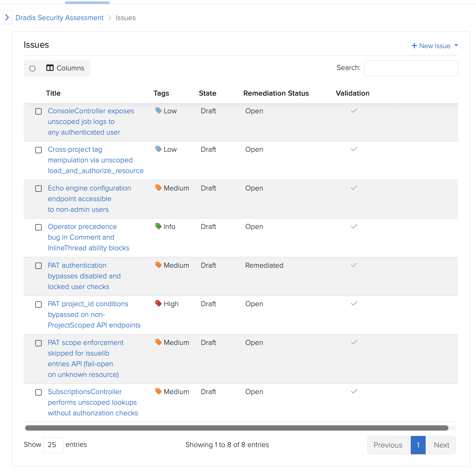Click the orange Medium tag icon on SubscriptionsController issue
This screenshot has width=476, height=472.
pyautogui.click(x=158, y=391)
